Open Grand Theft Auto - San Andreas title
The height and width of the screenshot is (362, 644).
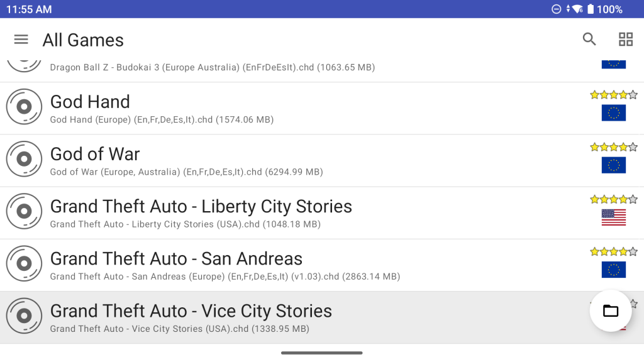176,258
